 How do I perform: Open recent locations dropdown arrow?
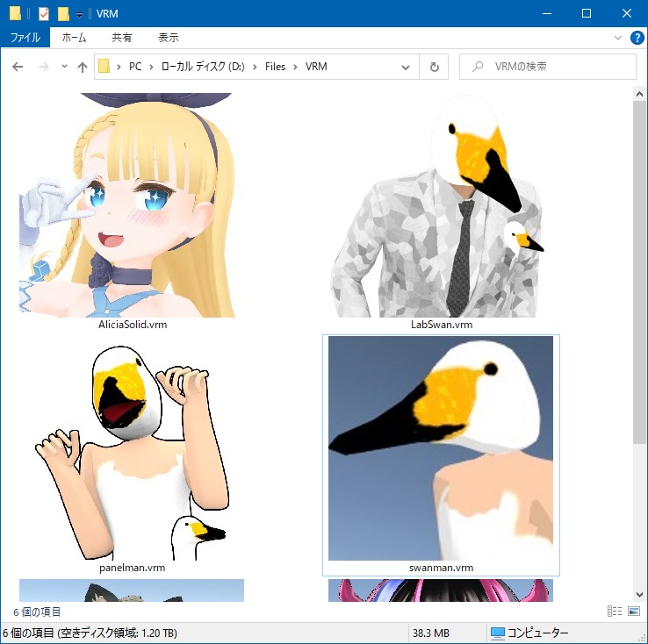[x=64, y=66]
